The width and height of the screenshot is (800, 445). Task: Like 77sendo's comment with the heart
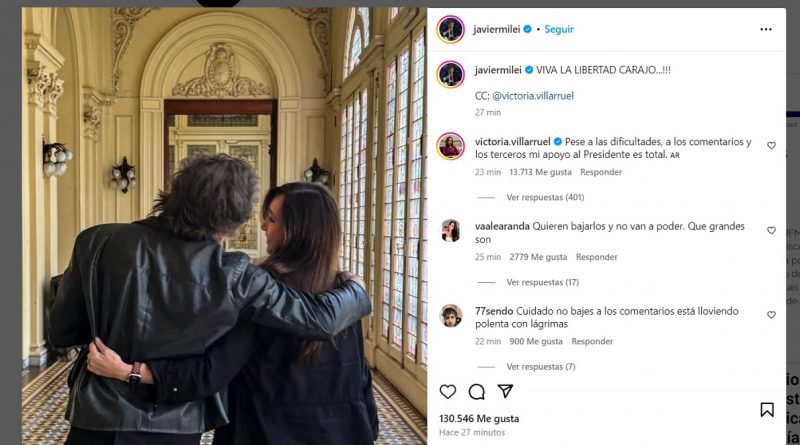pos(771,315)
